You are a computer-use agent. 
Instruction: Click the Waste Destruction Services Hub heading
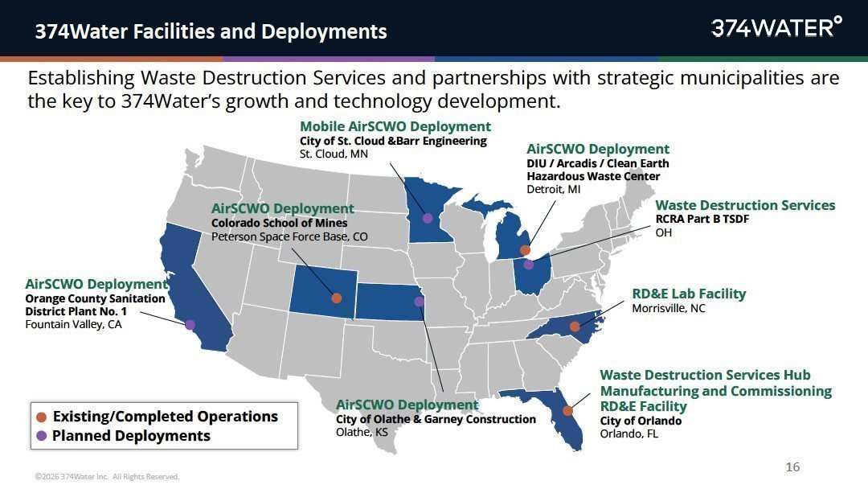click(706, 375)
